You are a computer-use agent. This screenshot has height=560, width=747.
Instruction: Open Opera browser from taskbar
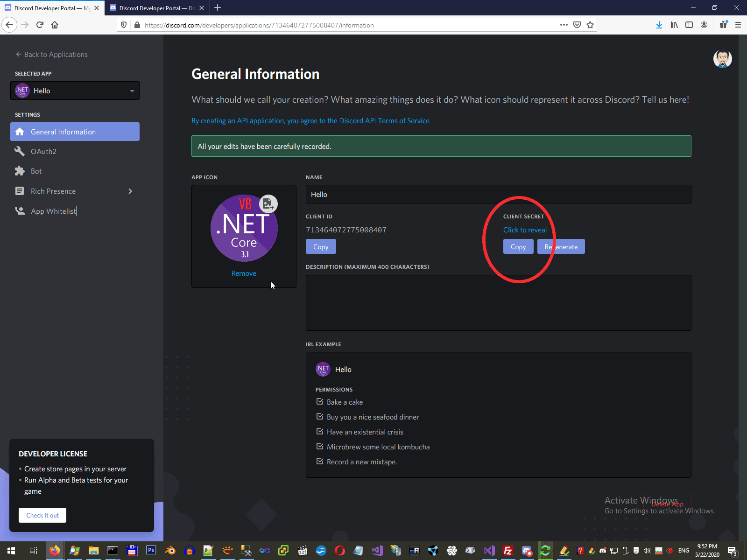pos(340,551)
